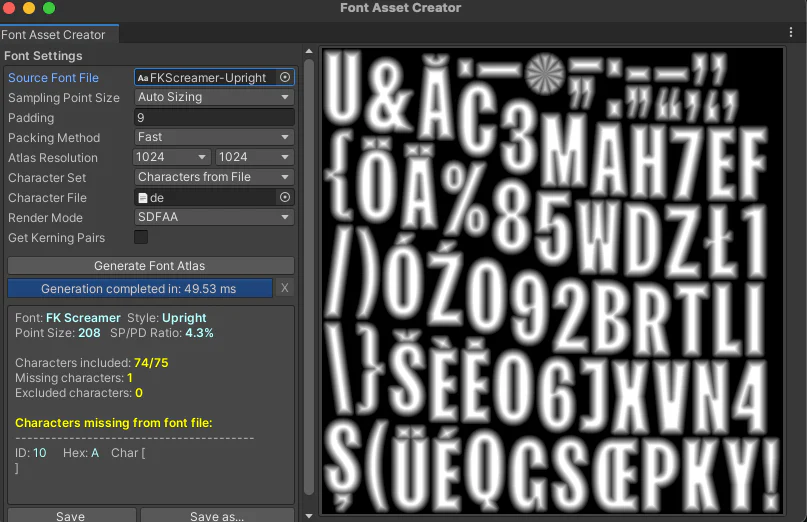Click the Get Kerning Pairs label
The image size is (807, 522).
(x=57, y=238)
